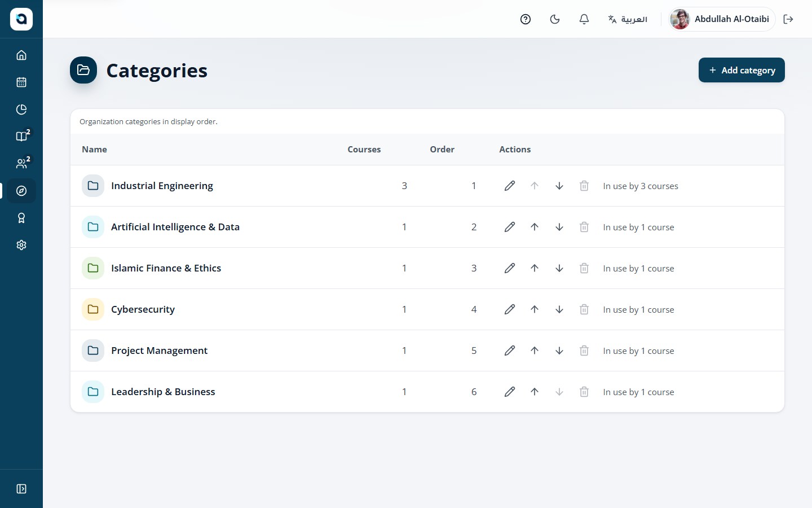812x508 pixels.
Task: Edit Artificial Intelligence & Data category
Action: click(510, 227)
